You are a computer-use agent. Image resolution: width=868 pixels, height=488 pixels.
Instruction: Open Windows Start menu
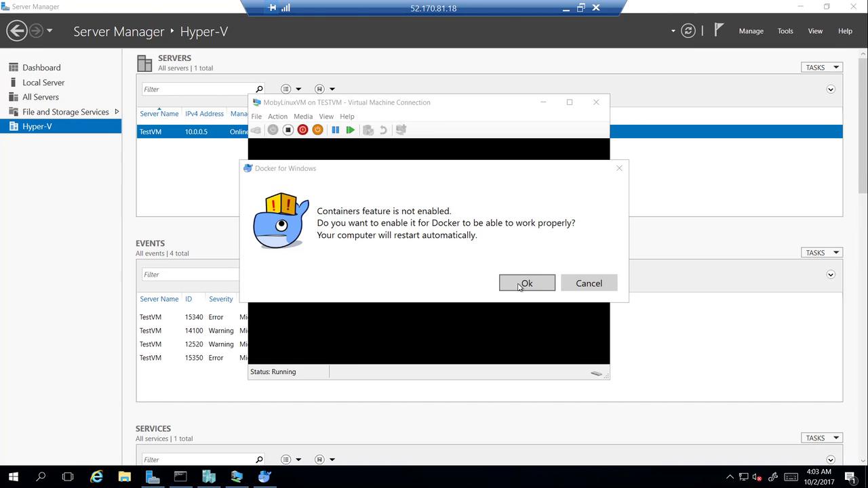click(x=13, y=476)
